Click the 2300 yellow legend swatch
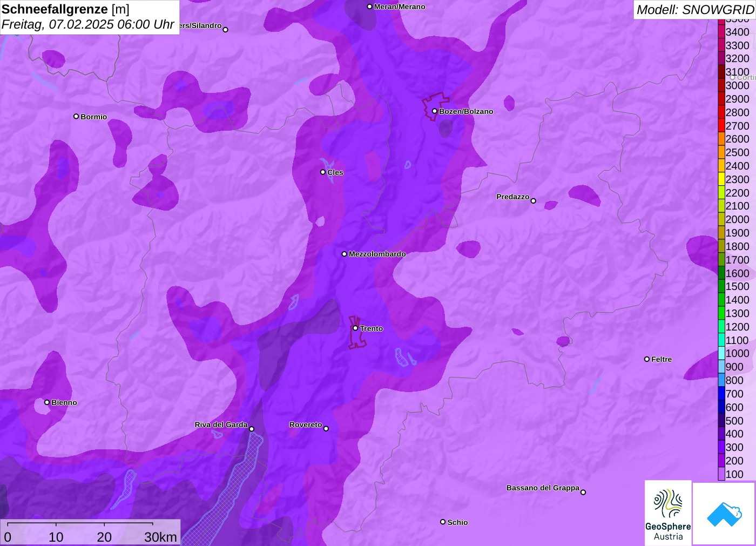756x546 pixels. pos(721,179)
